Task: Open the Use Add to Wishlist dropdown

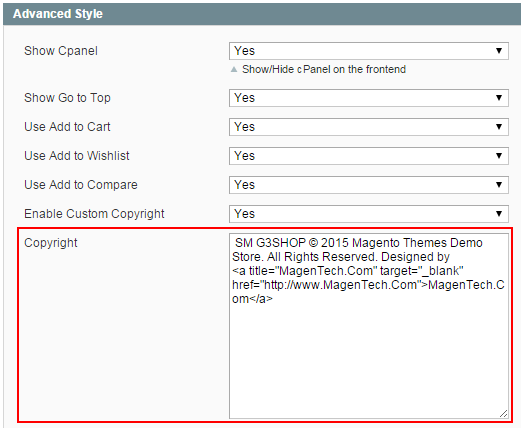Action: (369, 156)
